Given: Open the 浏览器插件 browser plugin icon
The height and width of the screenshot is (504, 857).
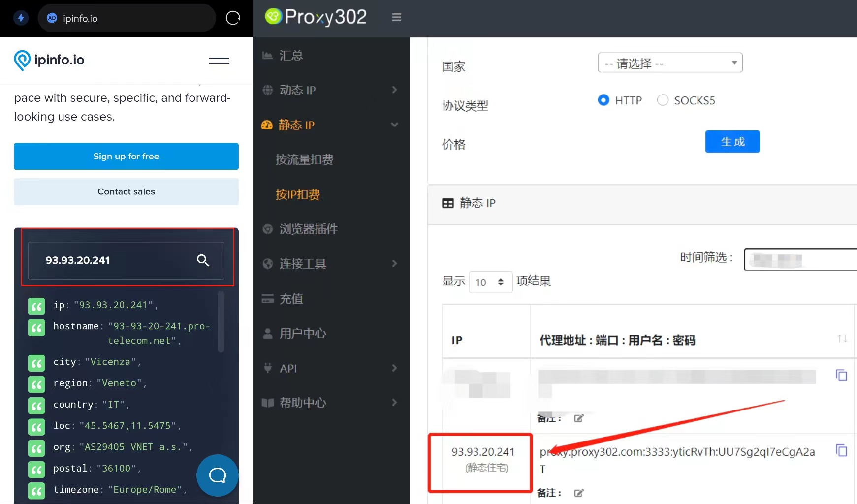Looking at the screenshot, I should coord(267,228).
